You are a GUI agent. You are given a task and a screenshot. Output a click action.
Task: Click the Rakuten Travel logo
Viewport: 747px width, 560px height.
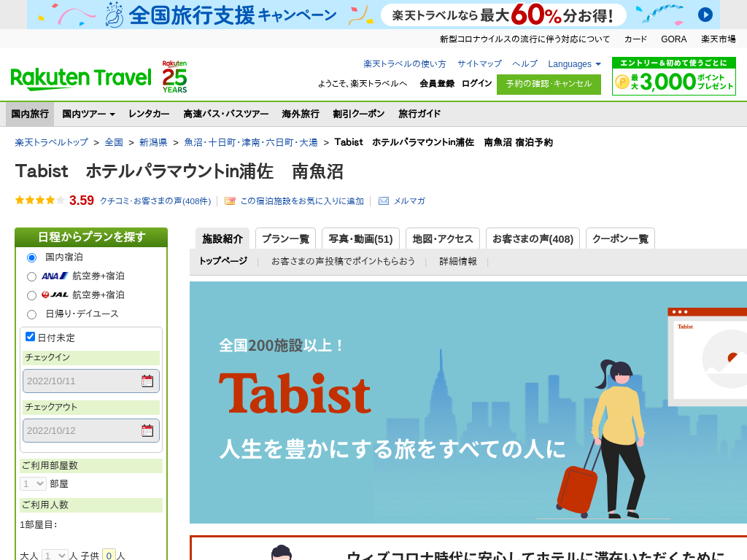[x=80, y=79]
